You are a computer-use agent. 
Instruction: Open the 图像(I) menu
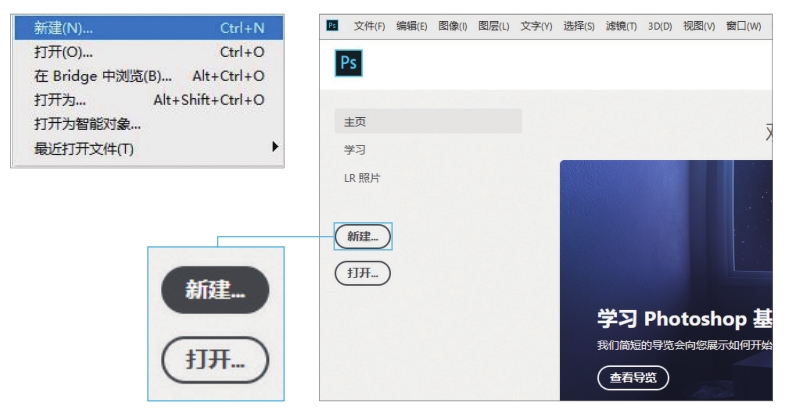click(453, 26)
